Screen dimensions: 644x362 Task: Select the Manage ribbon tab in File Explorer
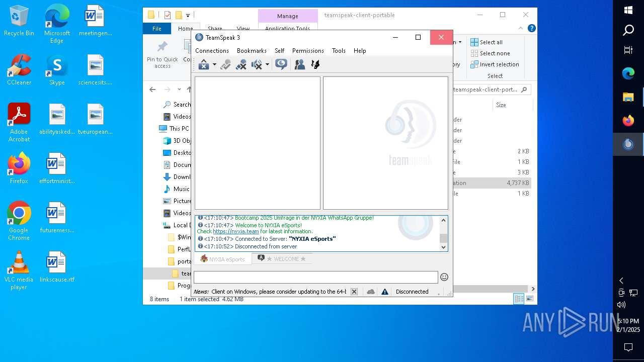(x=288, y=16)
